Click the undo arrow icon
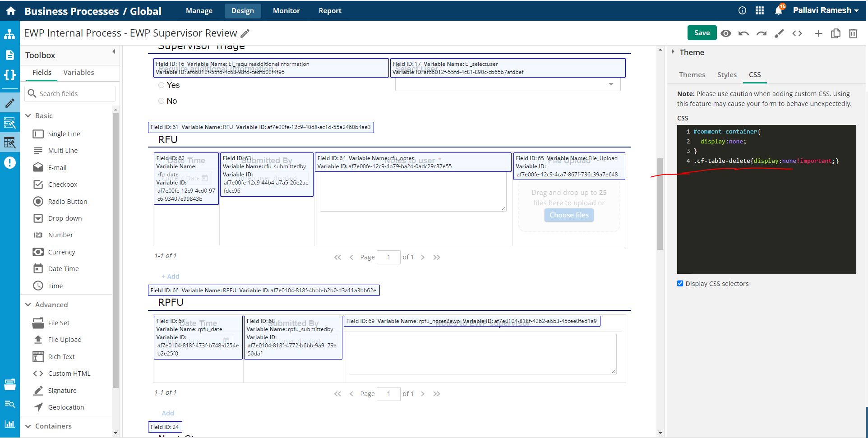 [743, 33]
